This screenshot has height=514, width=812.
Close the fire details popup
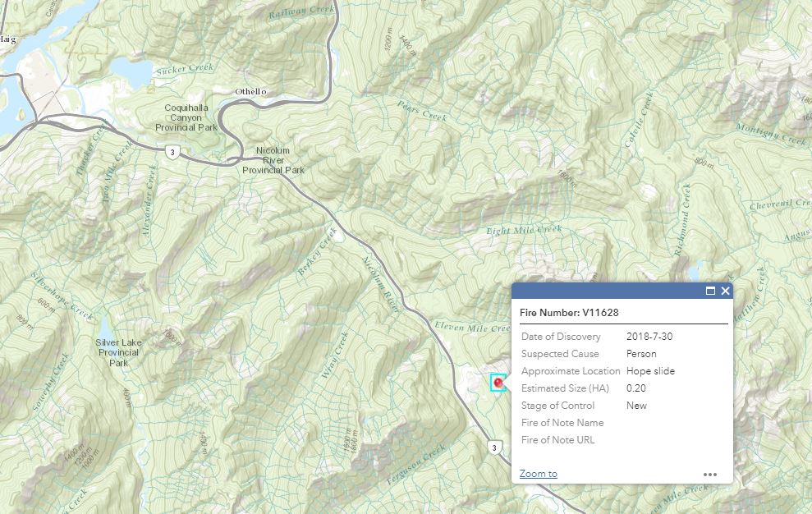point(725,291)
